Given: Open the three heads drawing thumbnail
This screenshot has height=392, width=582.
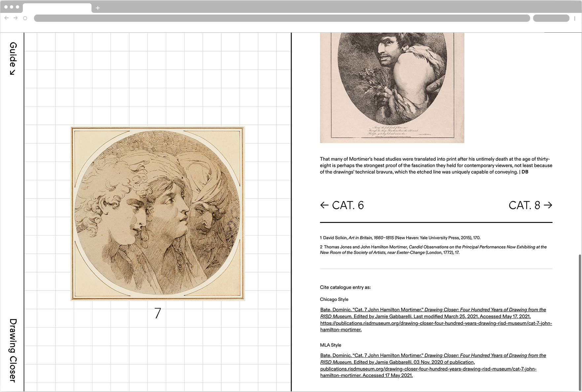Looking at the screenshot, I should (x=158, y=214).
